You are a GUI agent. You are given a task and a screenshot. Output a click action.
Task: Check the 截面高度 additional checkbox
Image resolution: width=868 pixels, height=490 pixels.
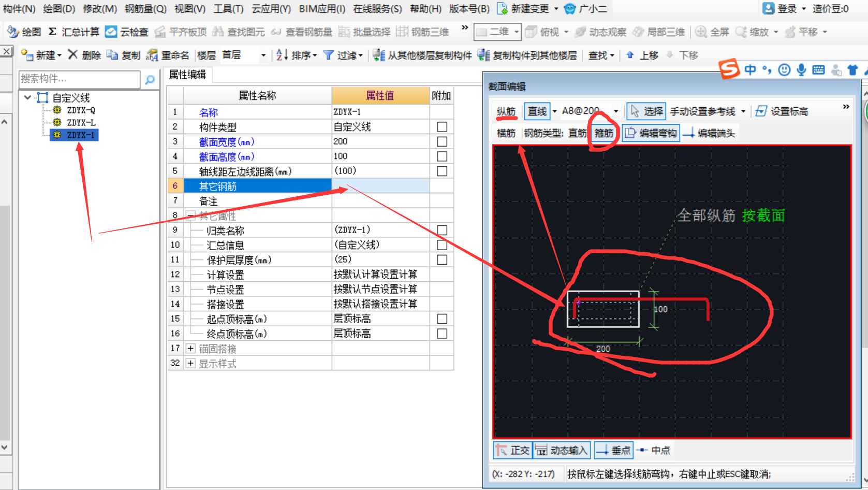(x=442, y=156)
